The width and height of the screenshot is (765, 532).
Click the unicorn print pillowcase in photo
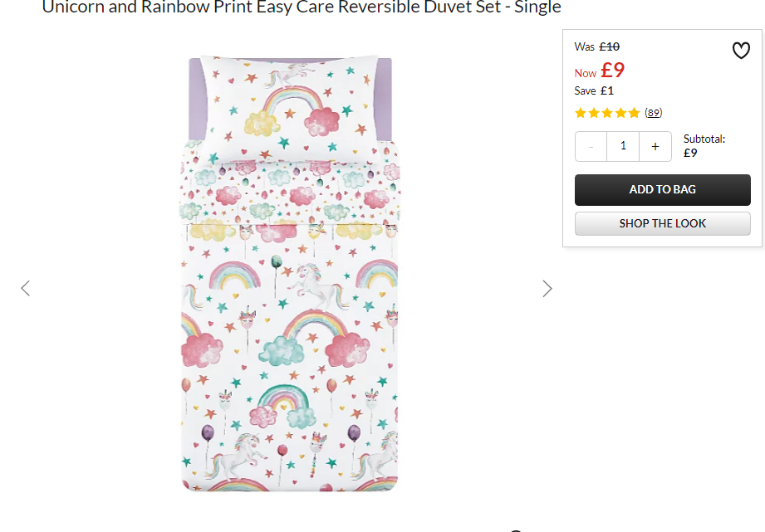(x=290, y=108)
